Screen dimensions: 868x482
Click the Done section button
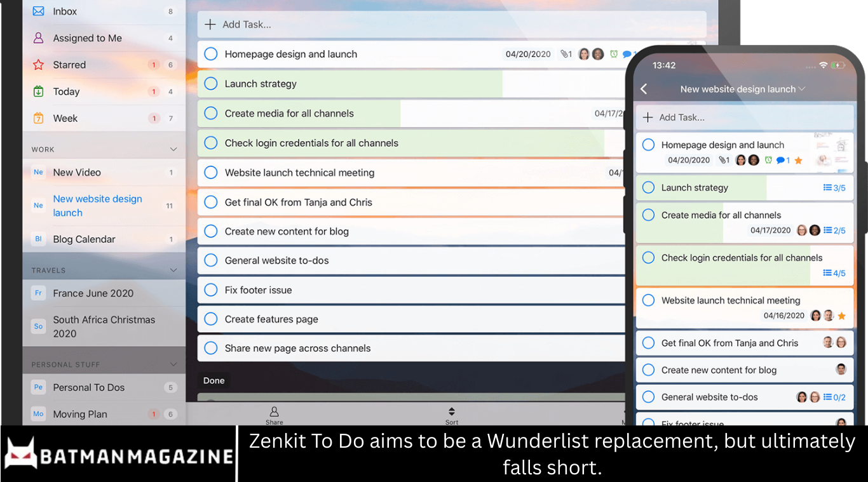click(214, 380)
